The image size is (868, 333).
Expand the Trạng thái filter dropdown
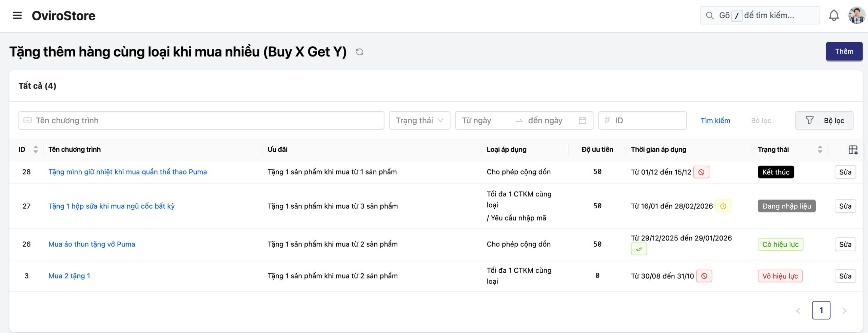coord(419,121)
